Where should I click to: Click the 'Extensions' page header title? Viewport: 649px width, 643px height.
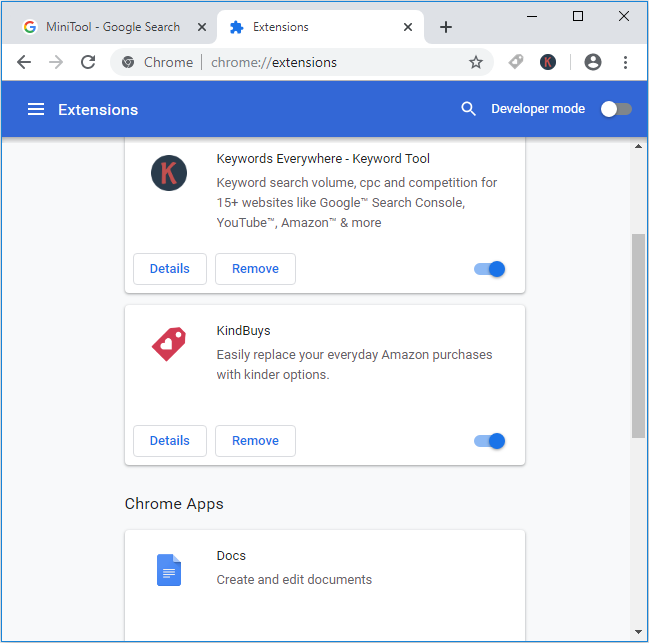click(98, 110)
